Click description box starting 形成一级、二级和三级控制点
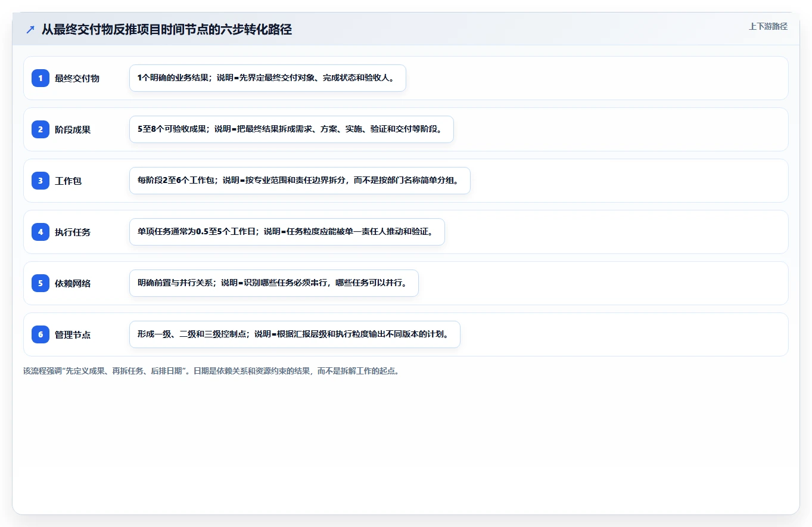812x527 pixels. pyautogui.click(x=295, y=334)
